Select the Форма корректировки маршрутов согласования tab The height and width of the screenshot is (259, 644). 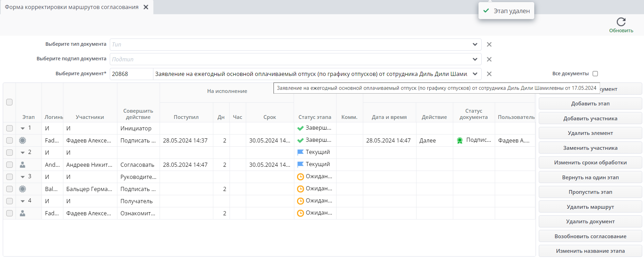(x=72, y=7)
